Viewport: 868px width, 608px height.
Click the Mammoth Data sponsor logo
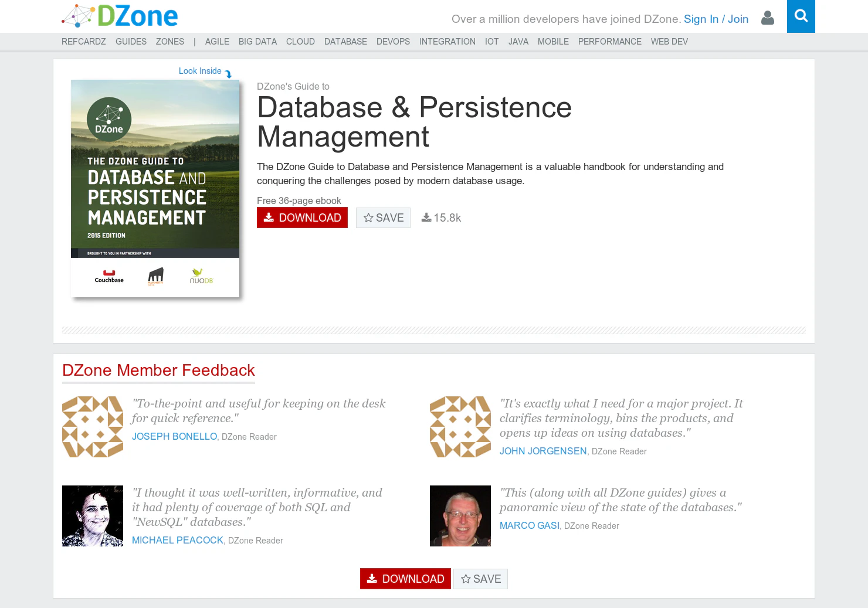tap(155, 276)
